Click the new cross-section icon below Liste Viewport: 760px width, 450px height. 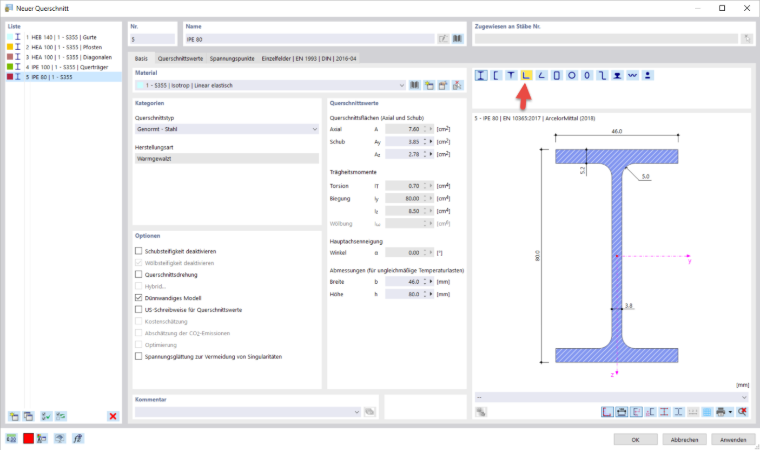pos(14,416)
